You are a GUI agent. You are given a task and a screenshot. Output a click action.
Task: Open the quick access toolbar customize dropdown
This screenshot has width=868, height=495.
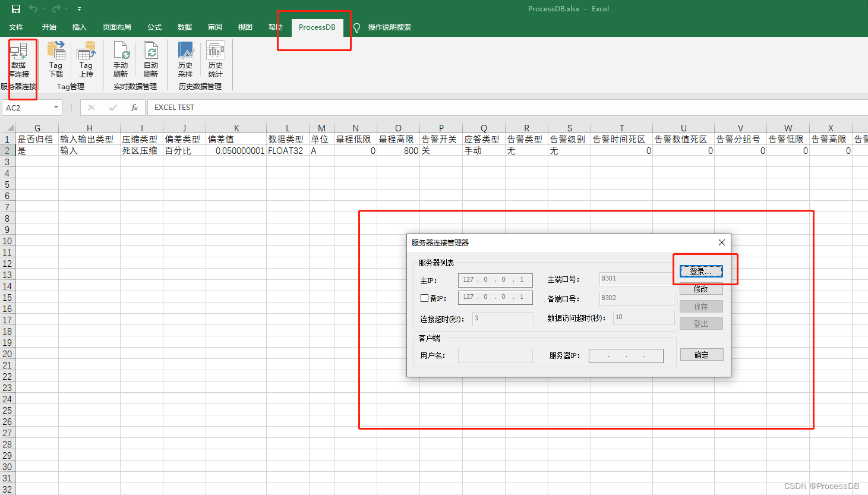pos(79,8)
